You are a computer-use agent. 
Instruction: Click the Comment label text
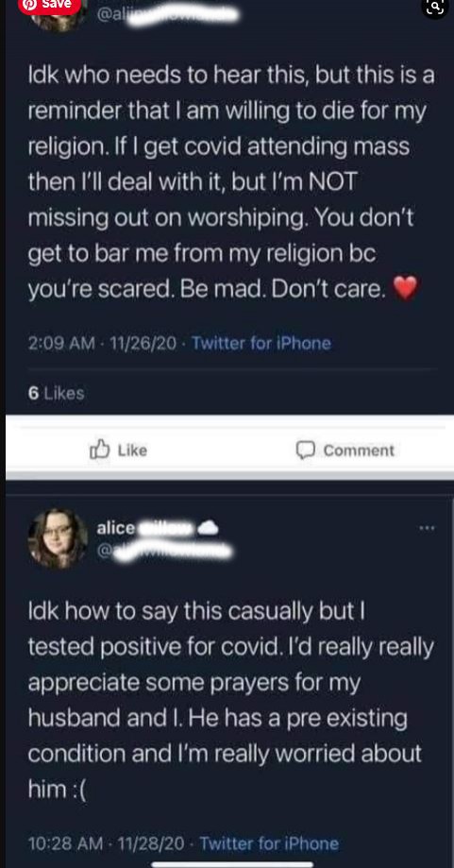[359, 450]
